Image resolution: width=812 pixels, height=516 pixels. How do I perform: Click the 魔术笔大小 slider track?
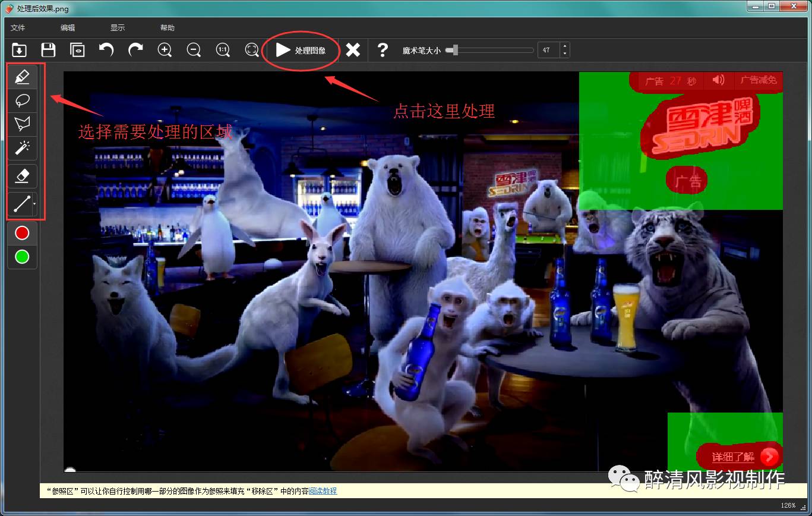493,51
